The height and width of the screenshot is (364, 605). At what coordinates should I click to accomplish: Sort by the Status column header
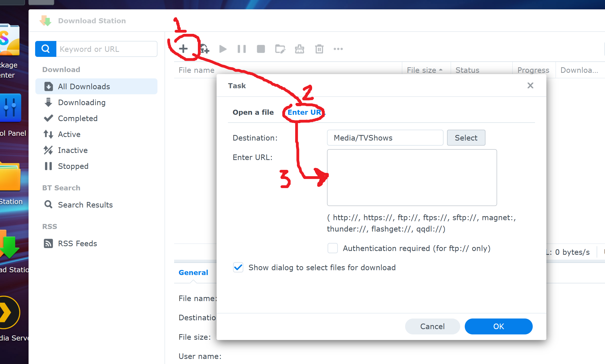[x=481, y=70]
